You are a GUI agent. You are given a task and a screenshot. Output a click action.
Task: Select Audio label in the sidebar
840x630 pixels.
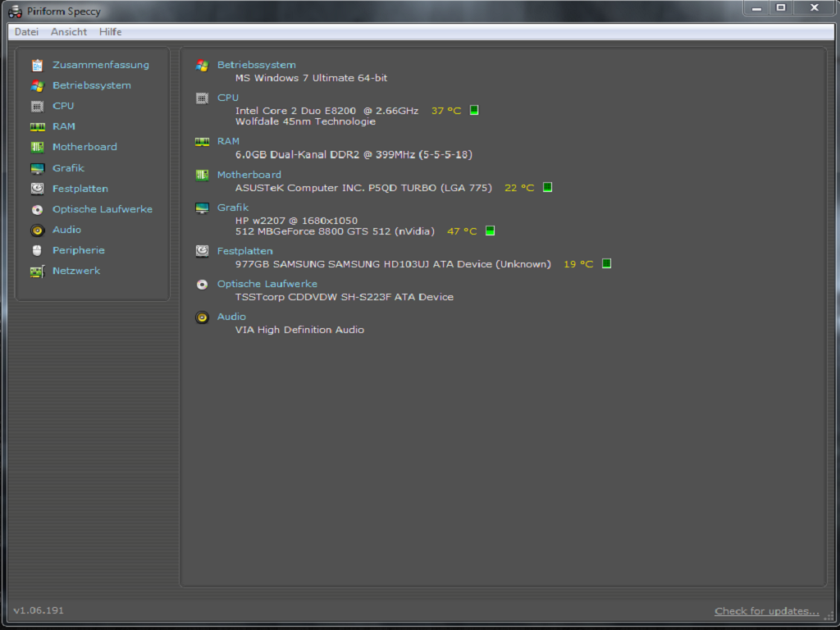67,230
